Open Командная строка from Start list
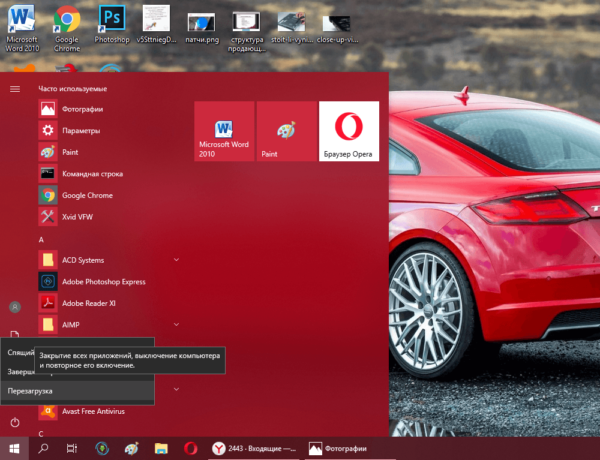Image resolution: width=600 pixels, height=460 pixels. coord(109,174)
